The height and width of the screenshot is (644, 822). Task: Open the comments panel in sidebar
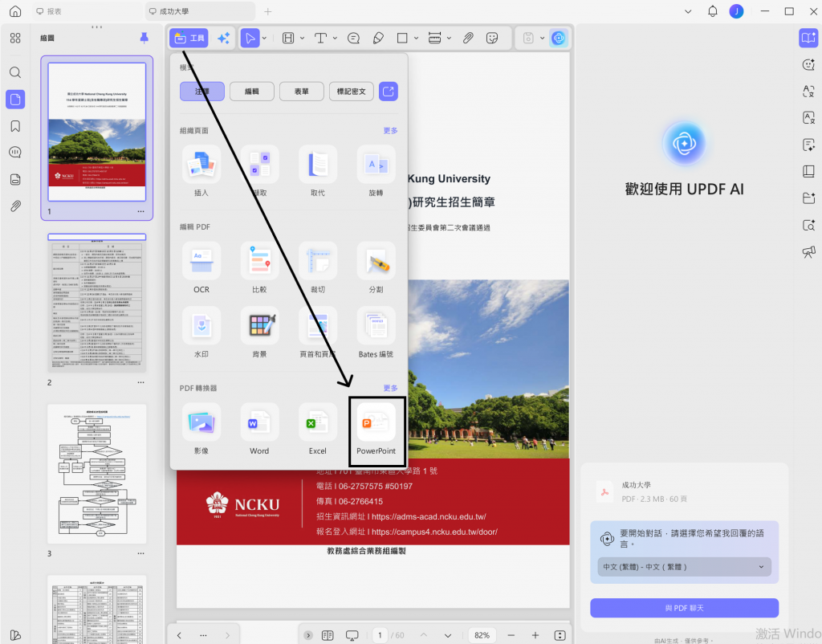15,153
